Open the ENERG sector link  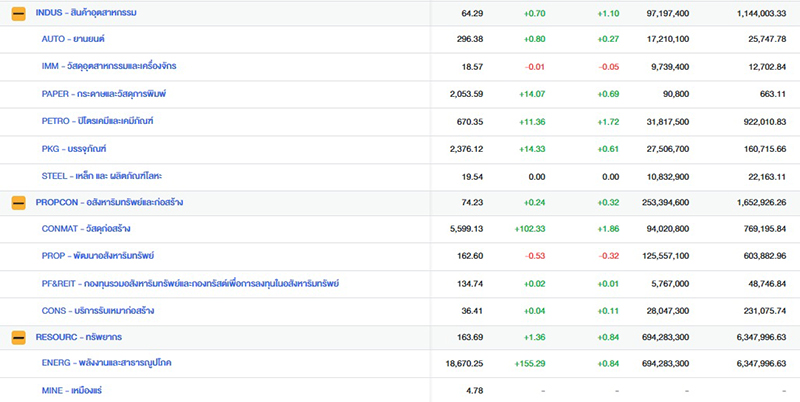107,363
